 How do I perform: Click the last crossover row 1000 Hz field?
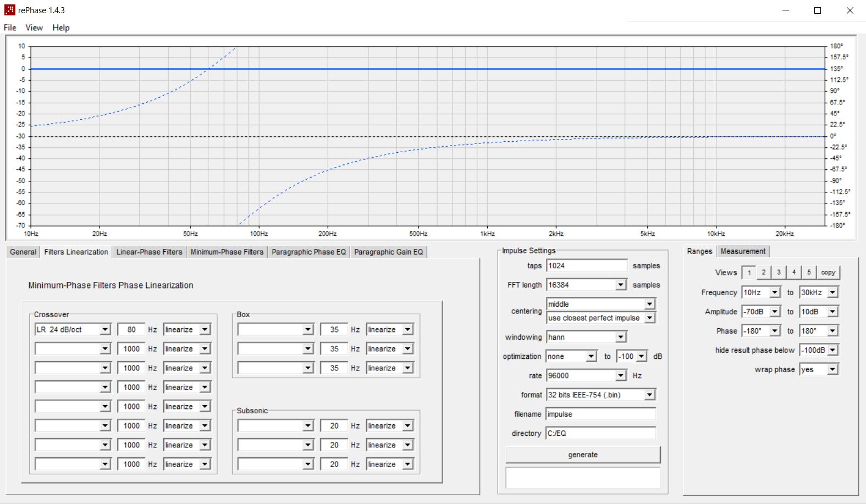[131, 464]
